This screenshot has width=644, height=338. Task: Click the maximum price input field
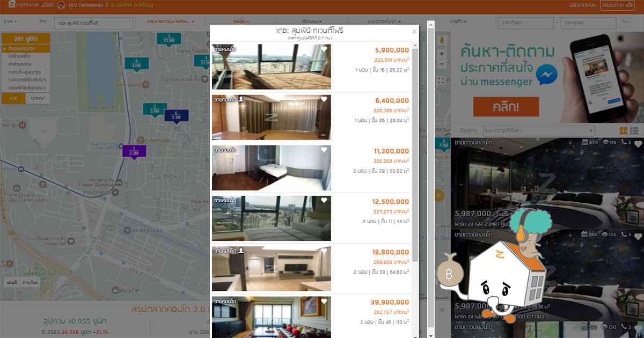589,23
